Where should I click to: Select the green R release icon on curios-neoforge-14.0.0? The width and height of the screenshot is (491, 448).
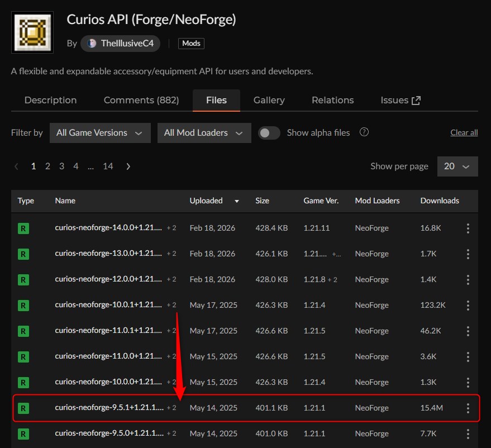[x=23, y=228]
